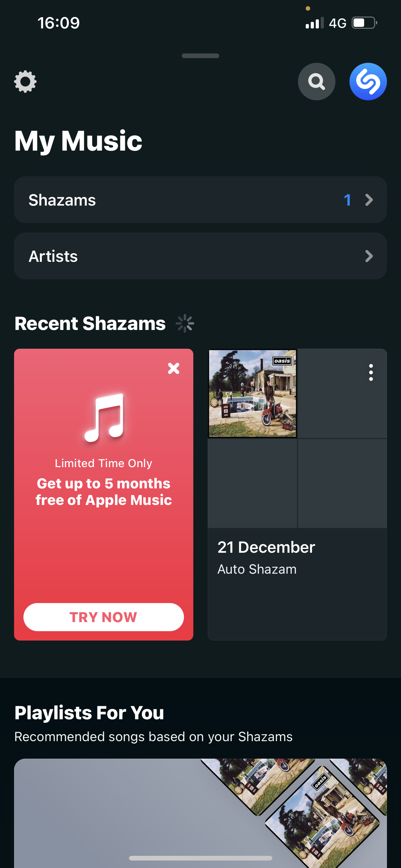The image size is (401, 868).
Task: Tap the Shazams count number 1
Action: coord(348,200)
